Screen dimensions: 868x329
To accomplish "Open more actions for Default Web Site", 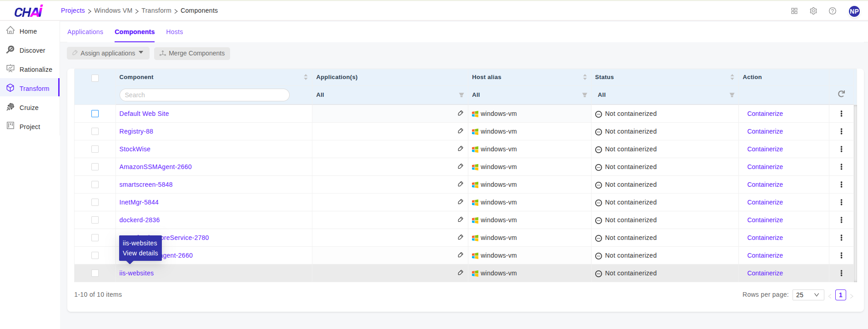I will pos(841,114).
